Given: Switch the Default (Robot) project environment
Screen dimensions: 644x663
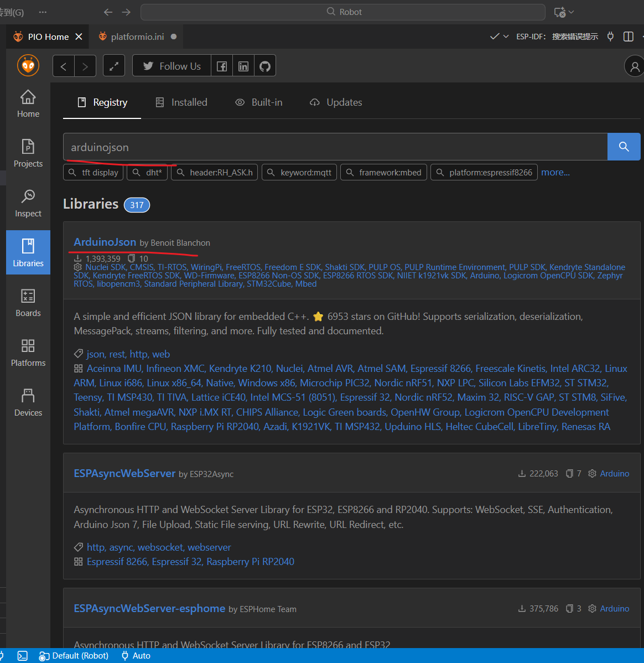Looking at the screenshot, I should (x=74, y=656).
